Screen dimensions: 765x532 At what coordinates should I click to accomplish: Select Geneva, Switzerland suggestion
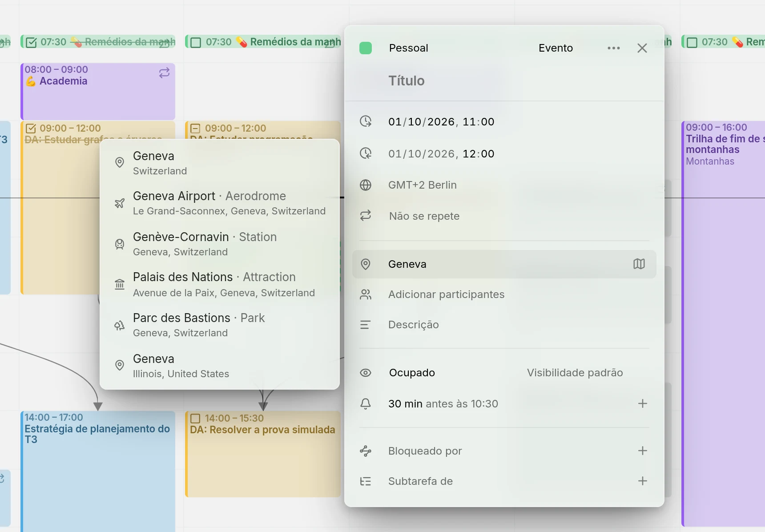point(220,163)
